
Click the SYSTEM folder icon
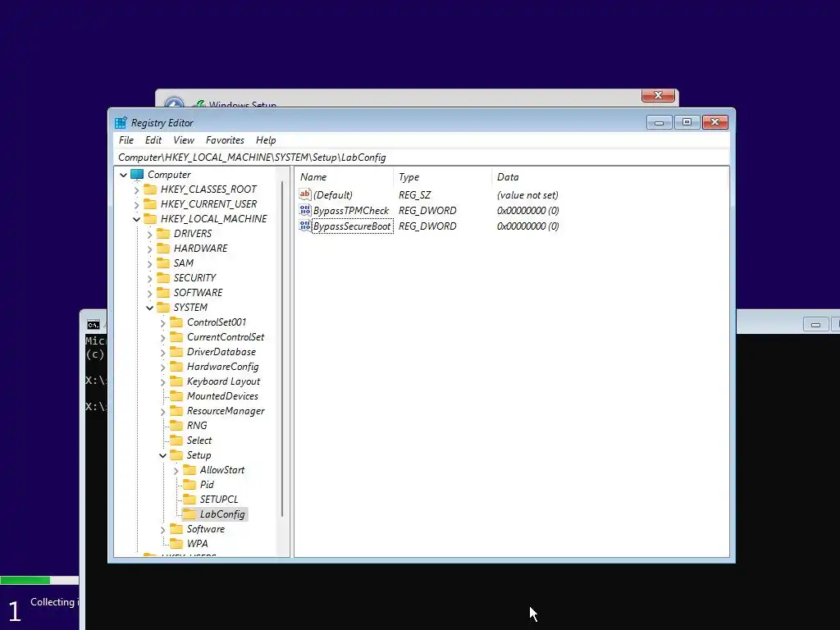[x=163, y=308]
